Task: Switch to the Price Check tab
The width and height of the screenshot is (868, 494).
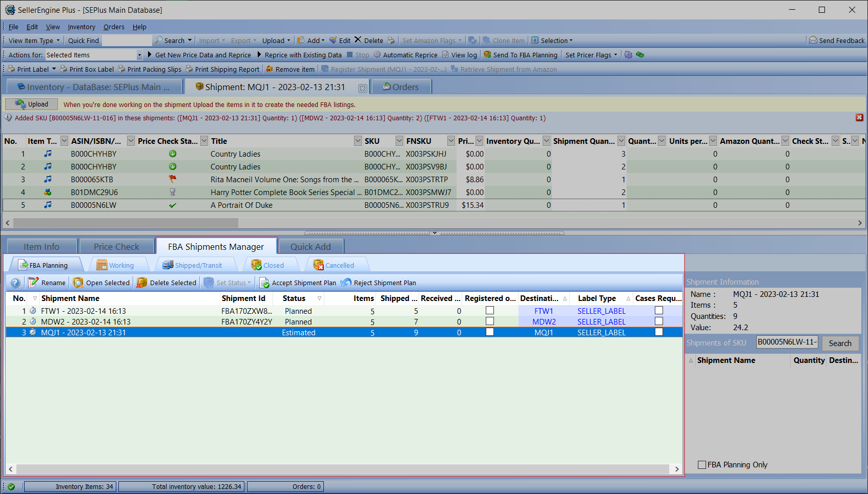Action: click(116, 247)
